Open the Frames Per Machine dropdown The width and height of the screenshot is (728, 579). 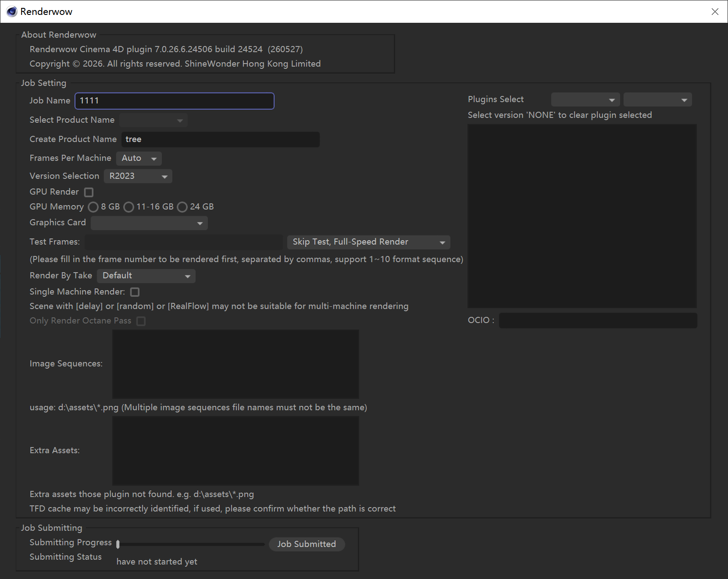(139, 158)
